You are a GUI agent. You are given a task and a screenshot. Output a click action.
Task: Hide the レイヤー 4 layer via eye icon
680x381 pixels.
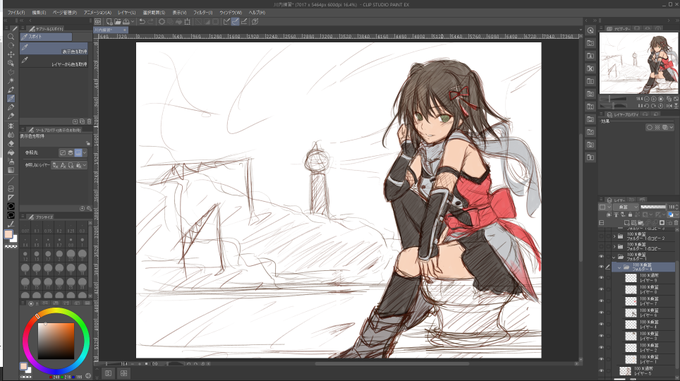(601, 324)
